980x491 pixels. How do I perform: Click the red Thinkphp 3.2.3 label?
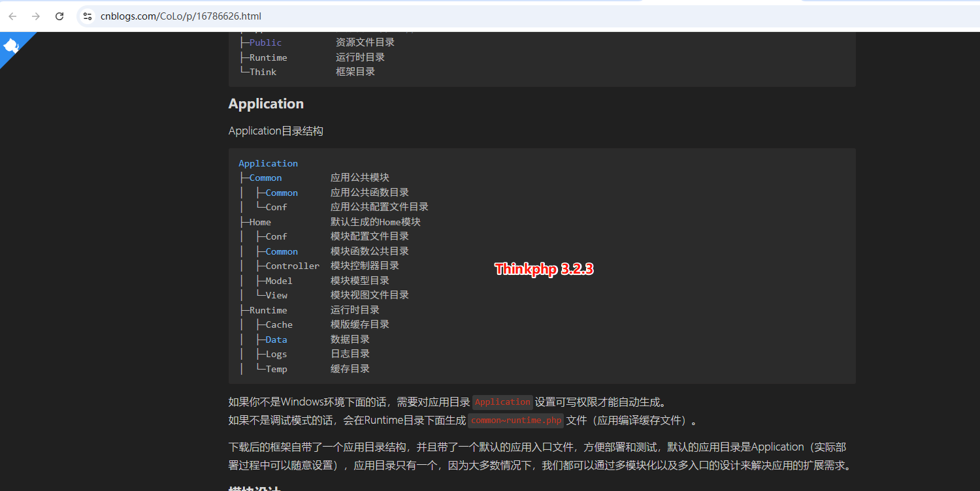click(544, 268)
